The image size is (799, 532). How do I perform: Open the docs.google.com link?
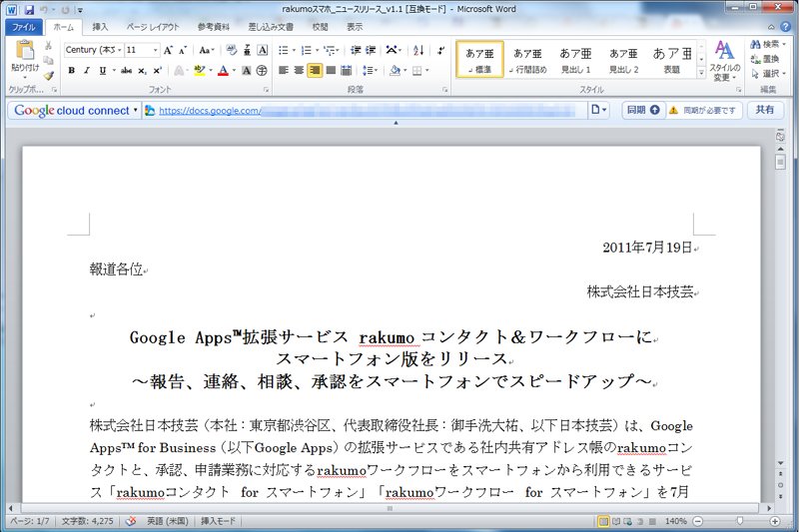pos(210,111)
